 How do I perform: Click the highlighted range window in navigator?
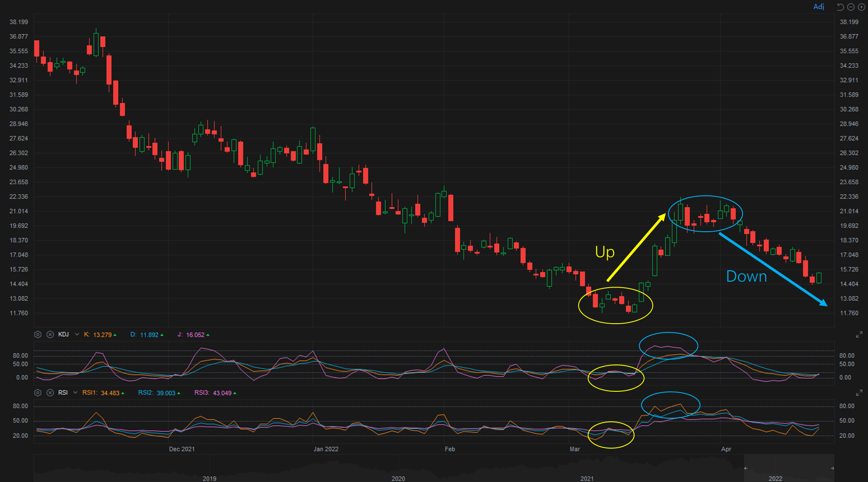tap(789, 468)
